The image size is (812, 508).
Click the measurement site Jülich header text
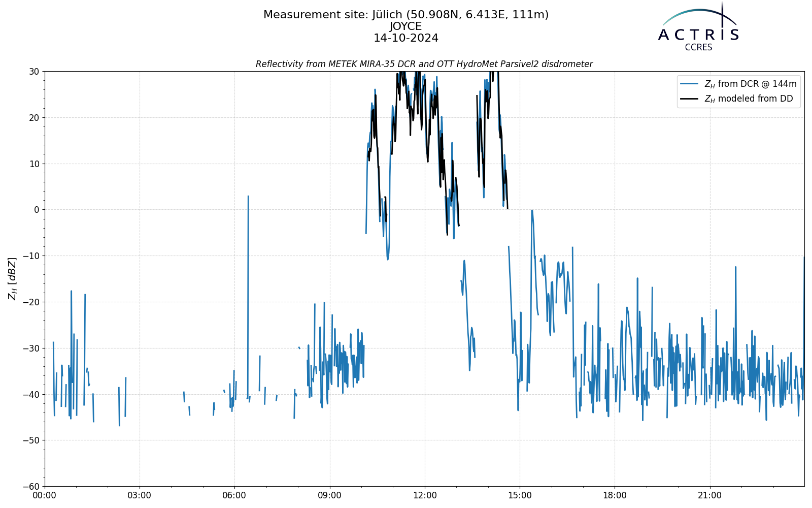pyautogui.click(x=406, y=15)
